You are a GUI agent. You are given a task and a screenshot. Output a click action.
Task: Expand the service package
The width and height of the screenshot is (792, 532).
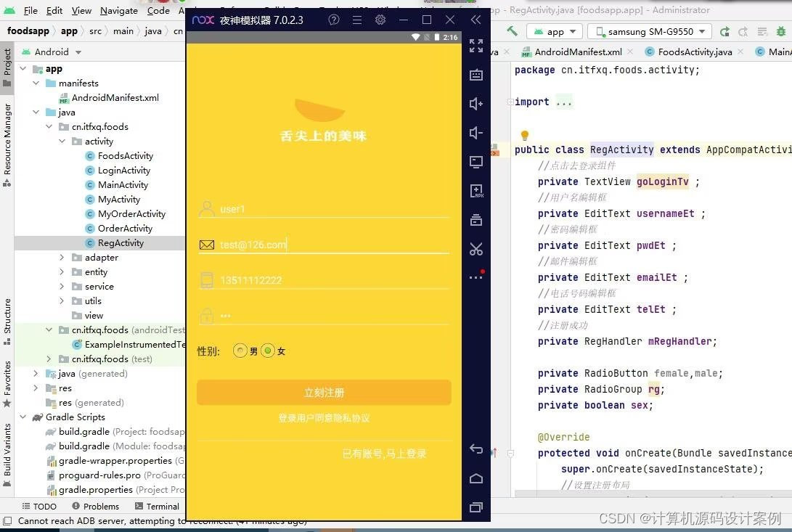(x=62, y=287)
